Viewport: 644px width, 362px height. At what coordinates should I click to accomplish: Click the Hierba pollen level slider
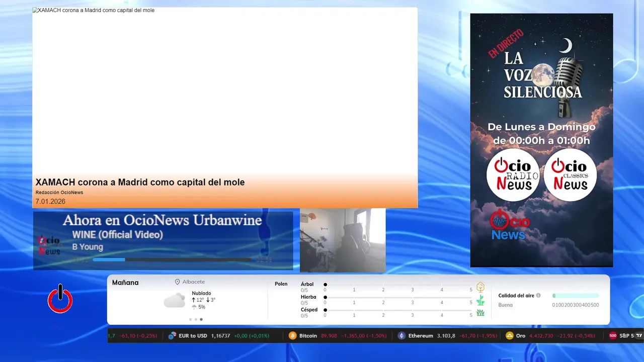(x=398, y=297)
